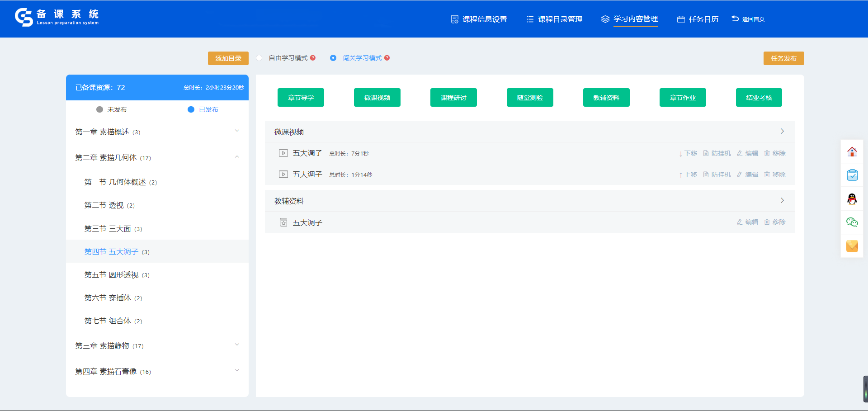Open the WeChat icon in sidebar
The image size is (868, 411).
[852, 222]
